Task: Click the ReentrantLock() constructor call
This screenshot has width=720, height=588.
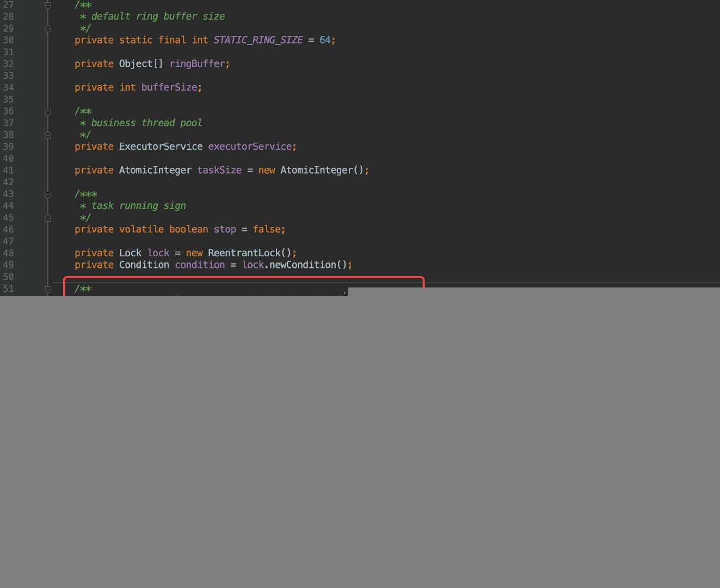Action: point(250,253)
